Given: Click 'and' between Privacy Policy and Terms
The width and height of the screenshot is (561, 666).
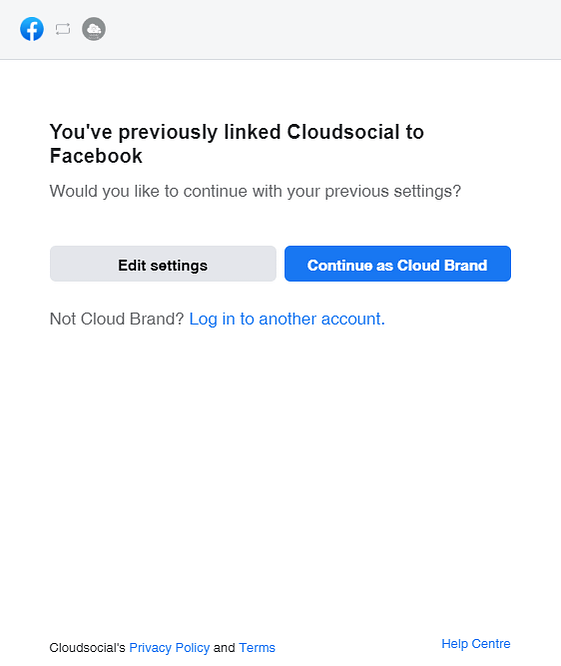Looking at the screenshot, I should point(224,647).
